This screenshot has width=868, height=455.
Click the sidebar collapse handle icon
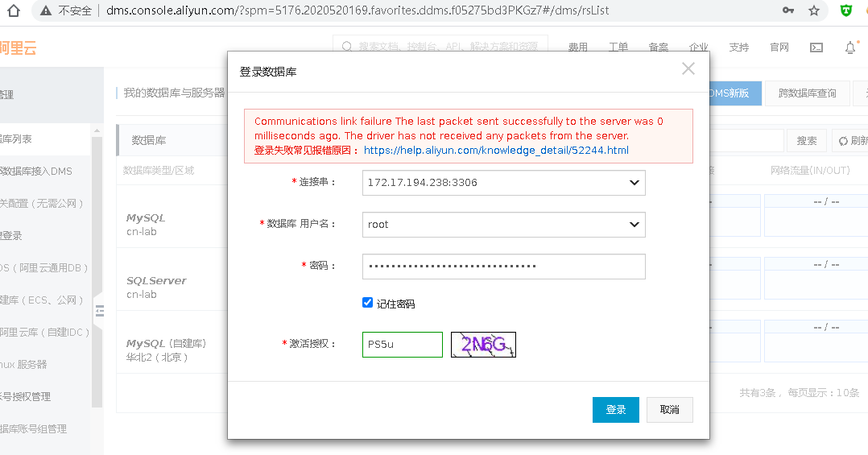coord(99,311)
